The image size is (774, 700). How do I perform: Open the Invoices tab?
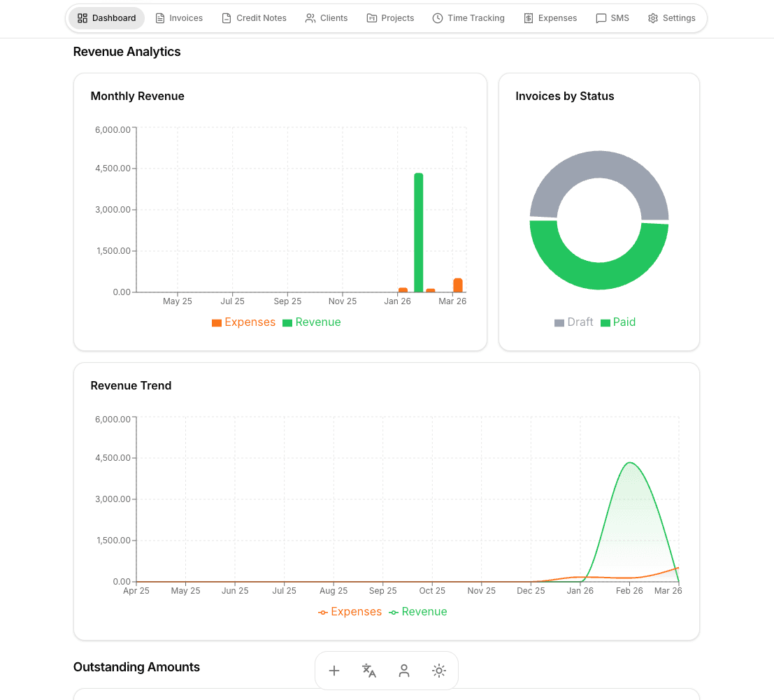click(179, 18)
